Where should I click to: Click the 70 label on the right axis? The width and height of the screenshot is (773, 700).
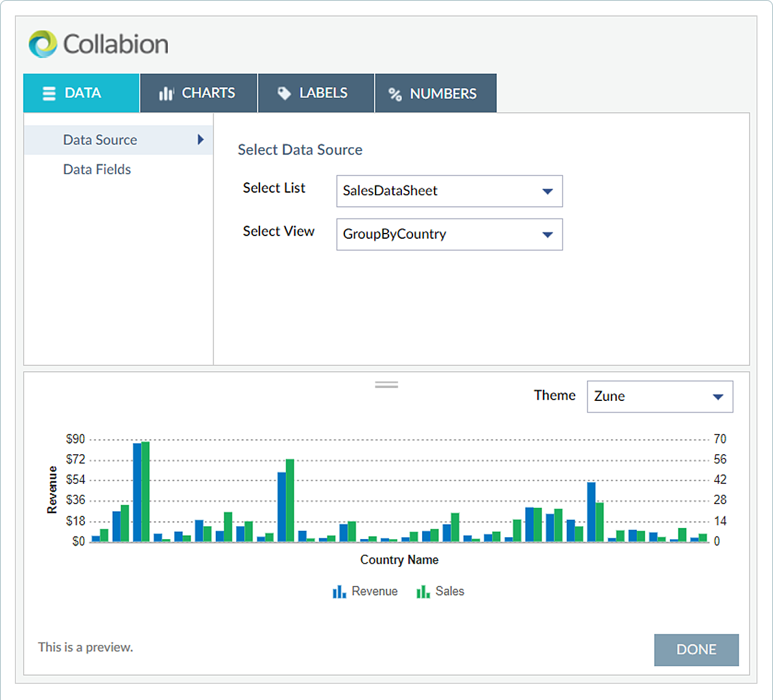[720, 439]
